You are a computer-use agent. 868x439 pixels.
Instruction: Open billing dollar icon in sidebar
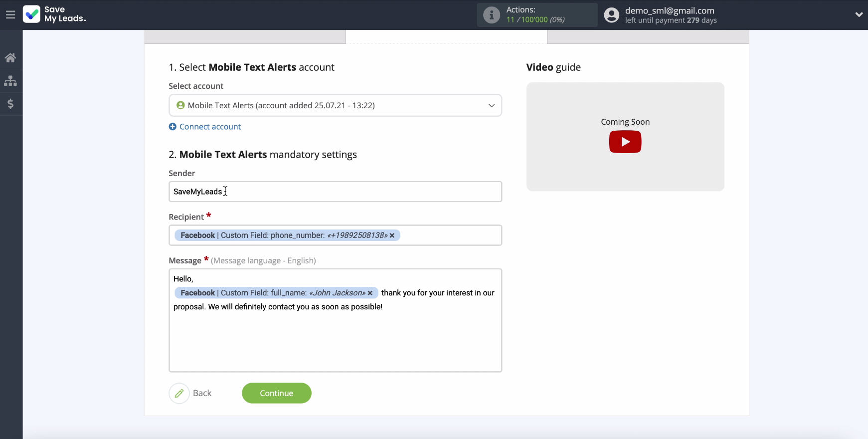click(10, 104)
